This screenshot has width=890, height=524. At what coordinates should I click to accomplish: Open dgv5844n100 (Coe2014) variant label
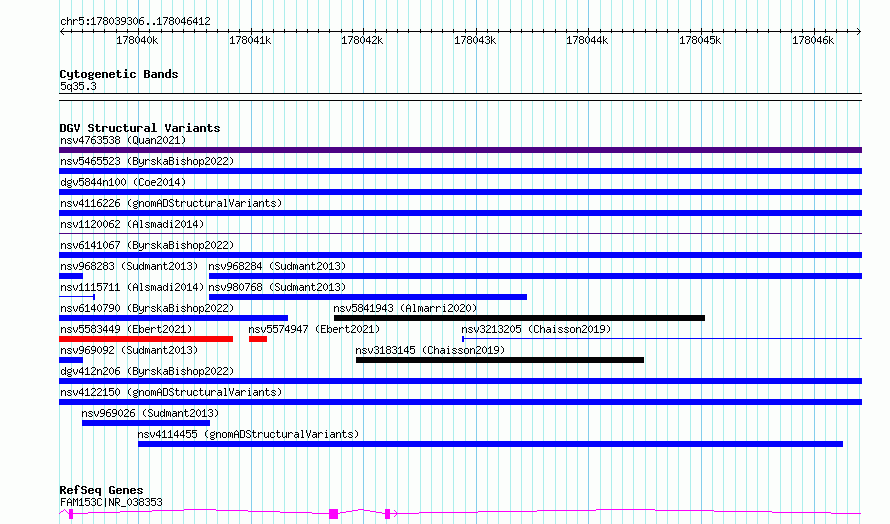tap(123, 182)
